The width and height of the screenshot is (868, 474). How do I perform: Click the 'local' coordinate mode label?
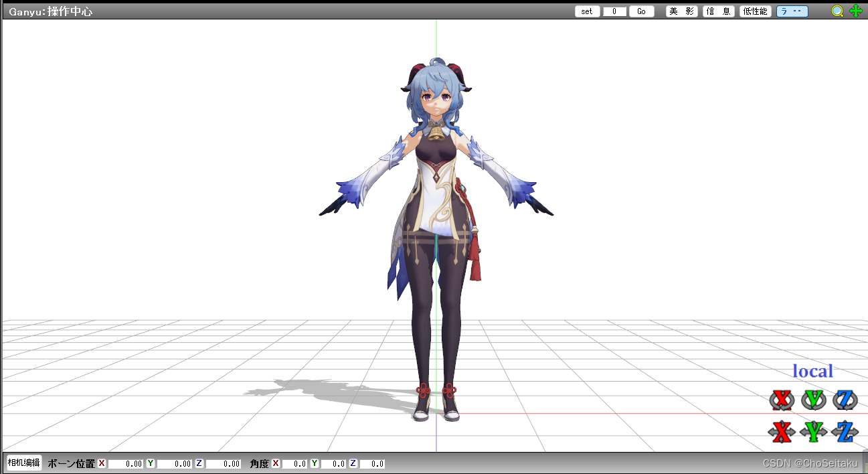812,371
